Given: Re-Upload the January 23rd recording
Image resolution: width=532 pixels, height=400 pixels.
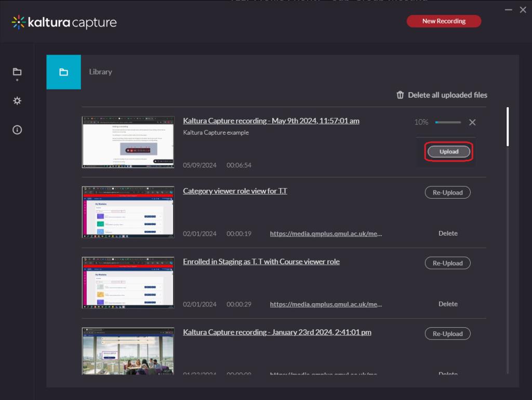Looking at the screenshot, I should pos(447,333).
